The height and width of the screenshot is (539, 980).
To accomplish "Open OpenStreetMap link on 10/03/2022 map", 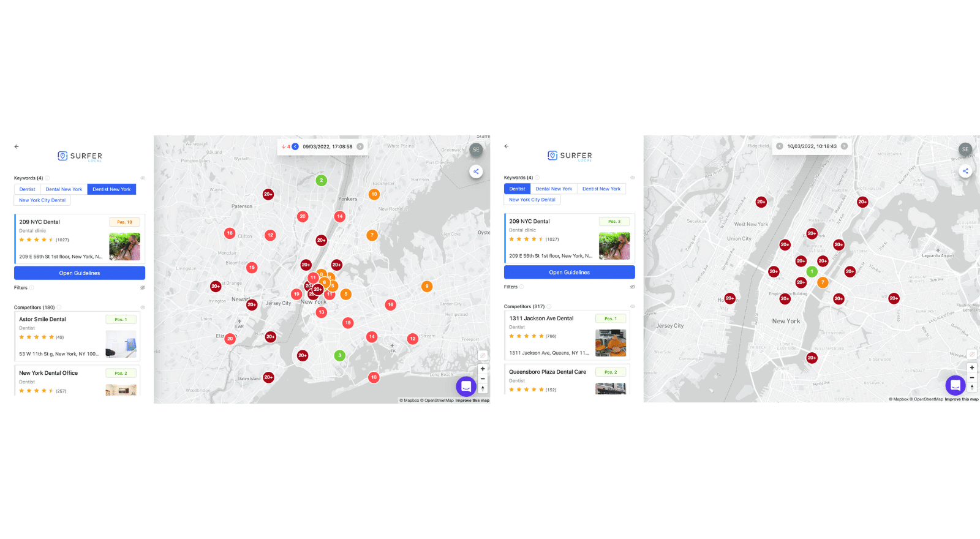I will click(926, 399).
